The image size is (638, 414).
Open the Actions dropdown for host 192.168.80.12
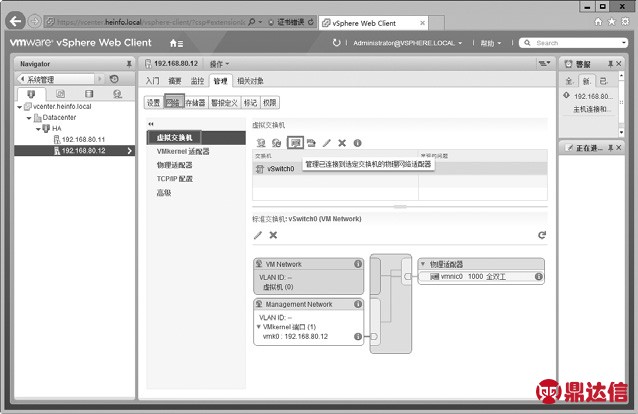[219, 64]
